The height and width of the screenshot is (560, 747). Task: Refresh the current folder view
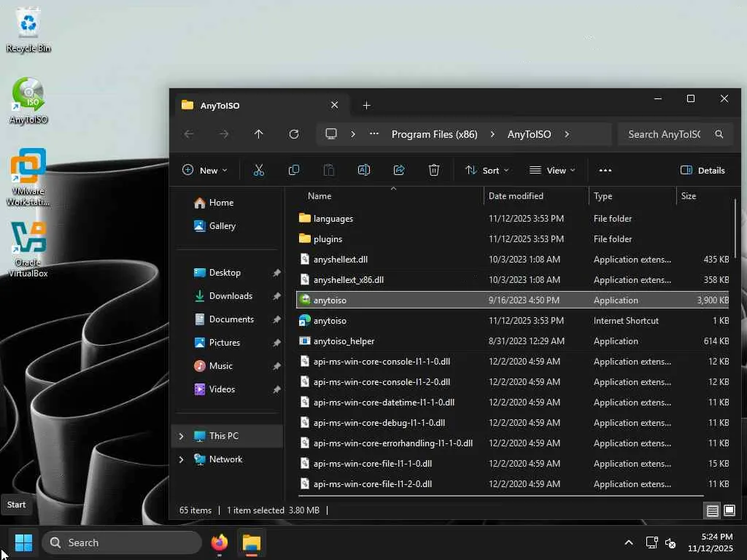pos(294,134)
